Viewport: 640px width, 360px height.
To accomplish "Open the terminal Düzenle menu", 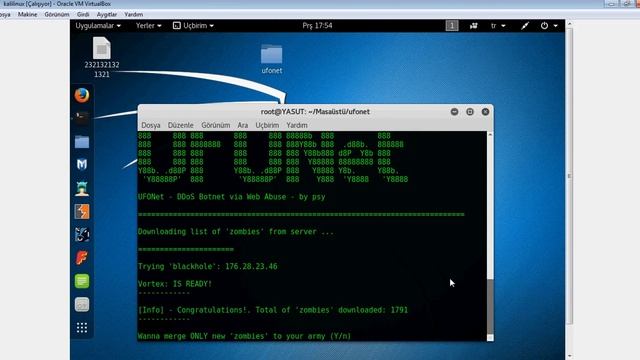I will coord(180,125).
